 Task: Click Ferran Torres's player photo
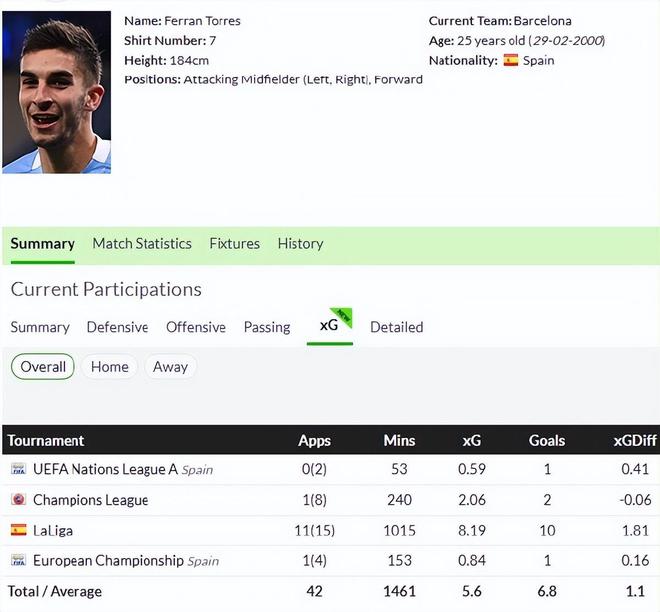coord(56,92)
